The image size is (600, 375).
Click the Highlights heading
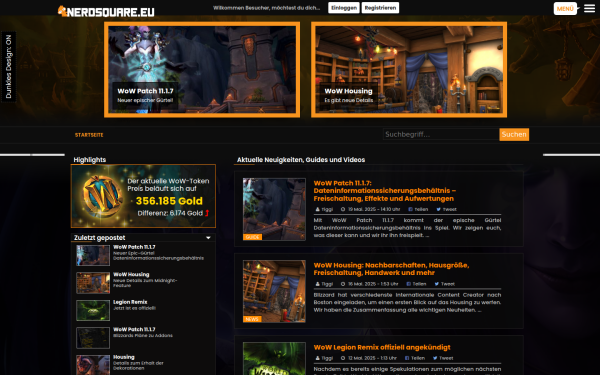click(x=90, y=160)
